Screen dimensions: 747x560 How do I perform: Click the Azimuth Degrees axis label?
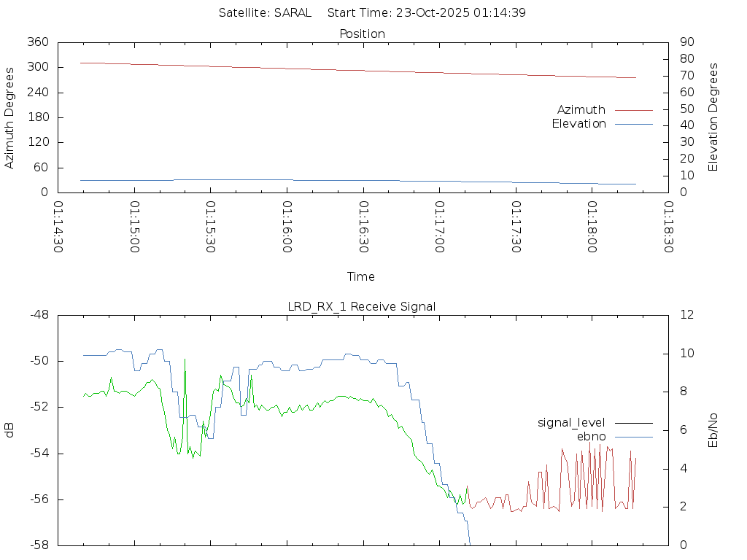10,117
